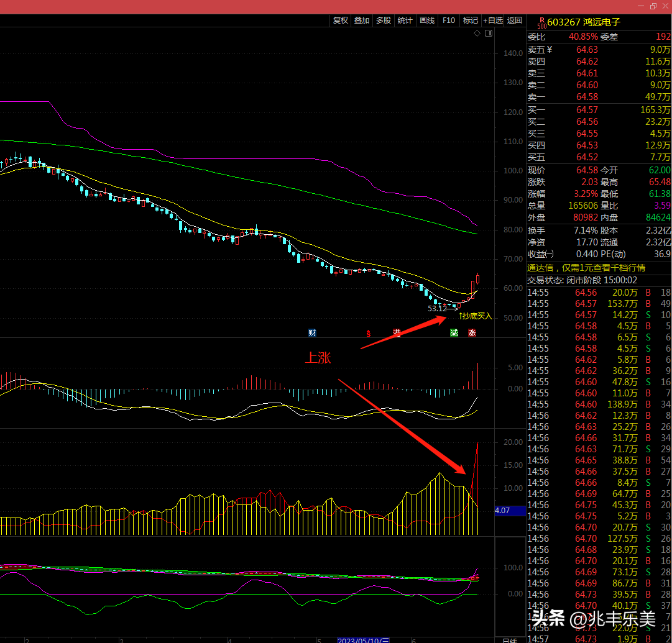Click the 最高 65.48 value
The height and width of the screenshot is (643, 672).
[660, 182]
